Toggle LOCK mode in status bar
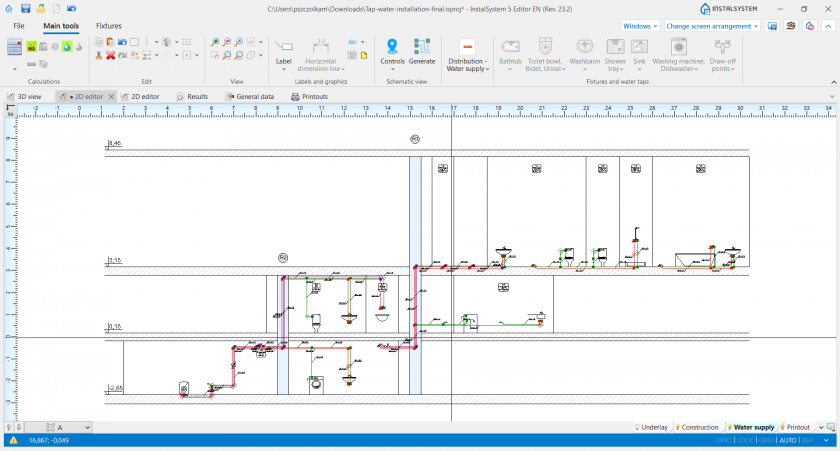The height and width of the screenshot is (451, 840). [x=746, y=440]
